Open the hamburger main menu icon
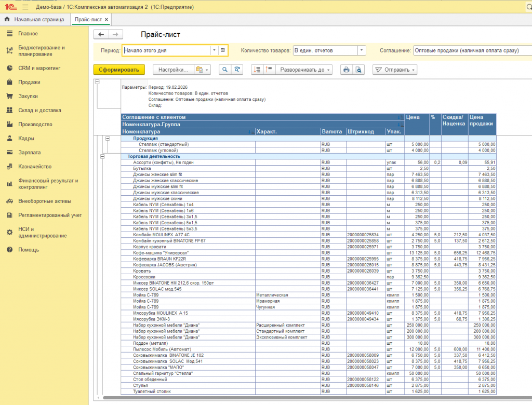532x405 pixels. (26, 6)
